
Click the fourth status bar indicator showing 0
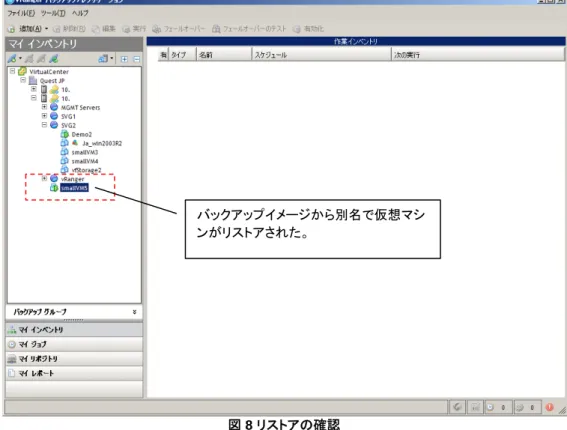[527, 407]
